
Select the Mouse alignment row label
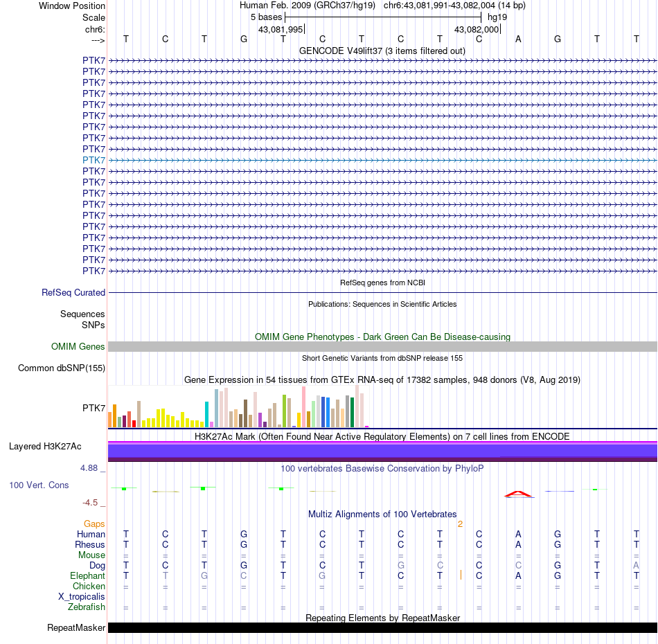point(92,555)
